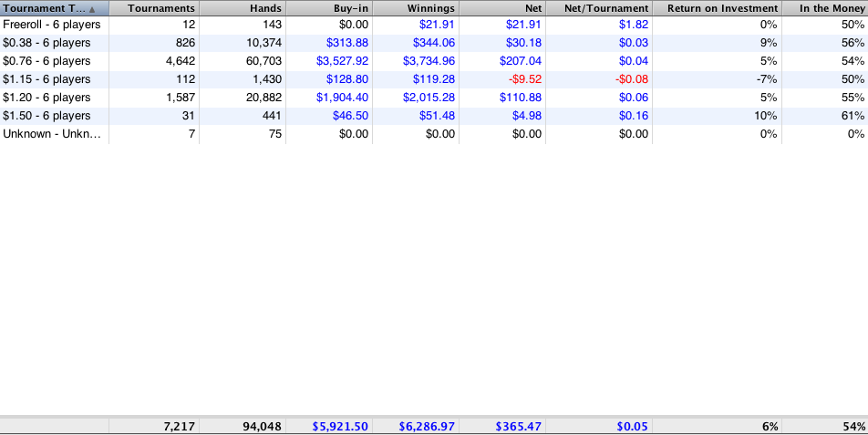Sort by In the Money column

point(825,8)
